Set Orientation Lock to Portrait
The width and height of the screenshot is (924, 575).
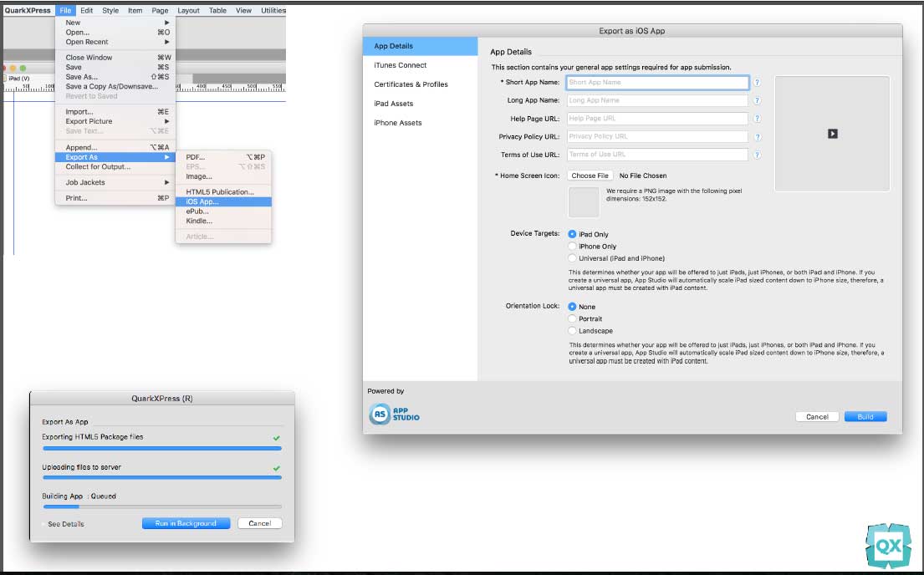[x=572, y=318]
